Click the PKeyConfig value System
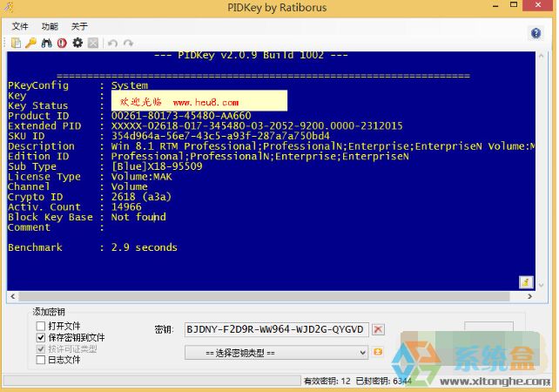Viewport: 559px width, 392px height. 130,85
